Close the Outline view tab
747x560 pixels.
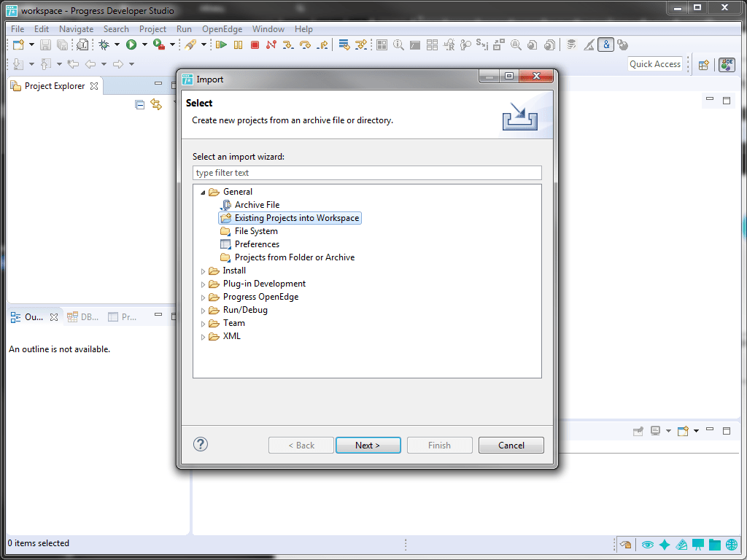(x=54, y=317)
